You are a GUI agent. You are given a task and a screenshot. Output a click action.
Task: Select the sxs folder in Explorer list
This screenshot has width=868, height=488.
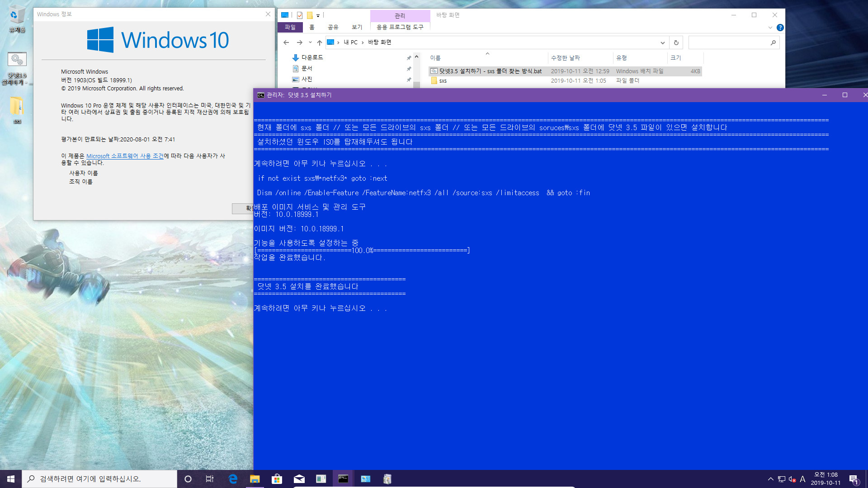point(565,81)
